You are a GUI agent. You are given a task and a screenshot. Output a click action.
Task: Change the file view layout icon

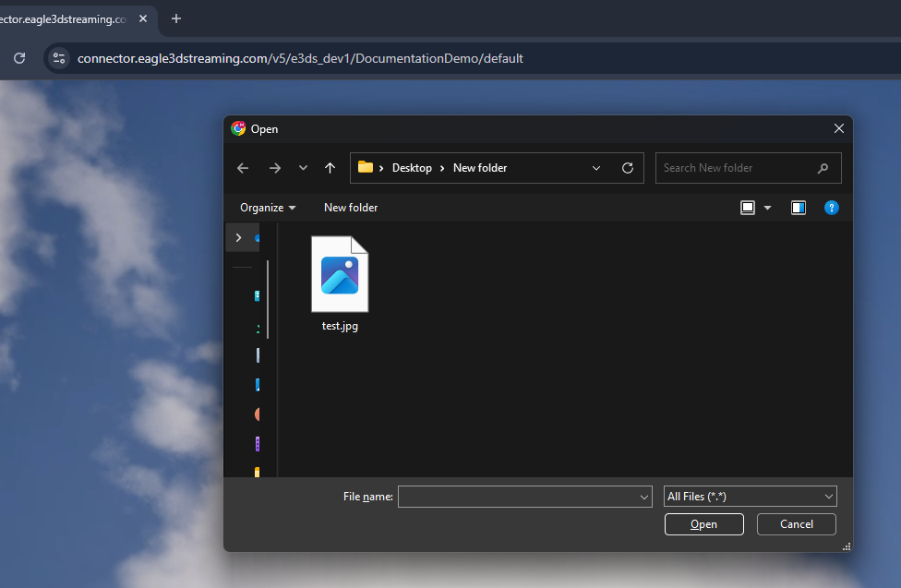pos(748,208)
